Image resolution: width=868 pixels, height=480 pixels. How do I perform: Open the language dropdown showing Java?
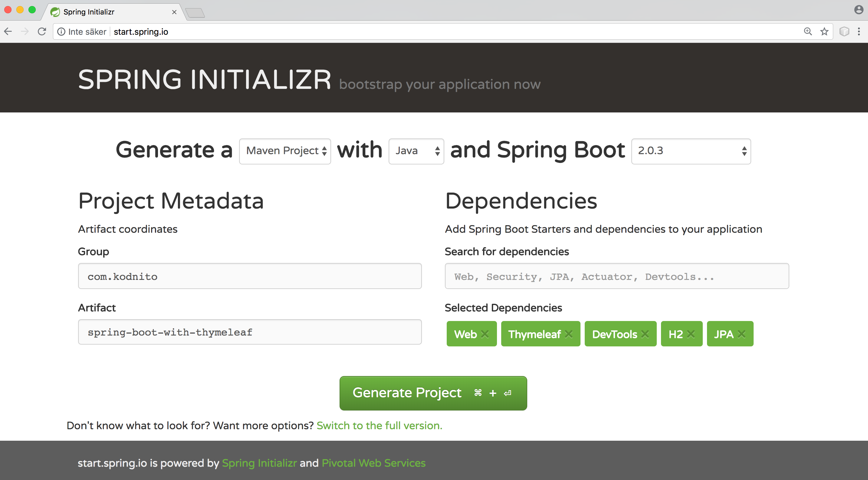pyautogui.click(x=416, y=151)
